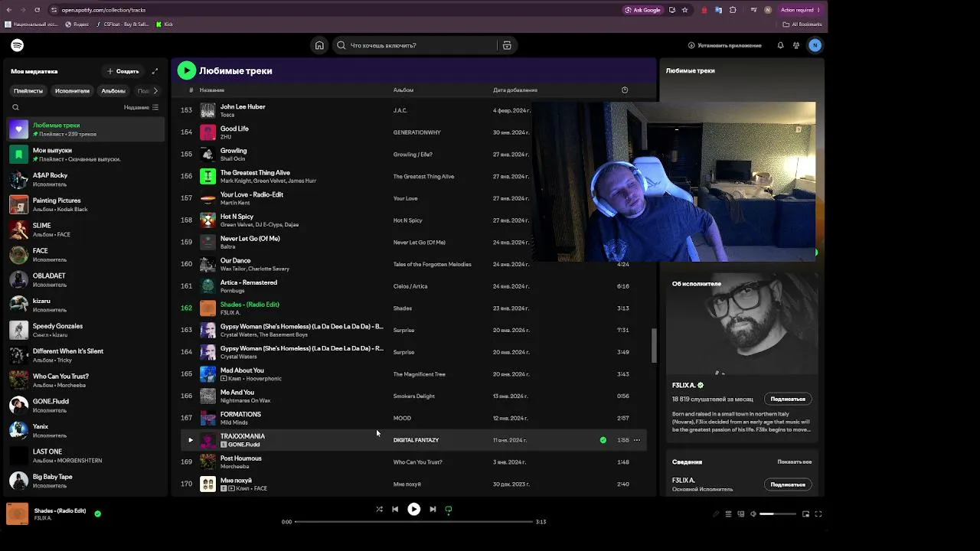Filter the library by Плейлисты
Image resolution: width=980 pixels, height=551 pixels.
28,90
